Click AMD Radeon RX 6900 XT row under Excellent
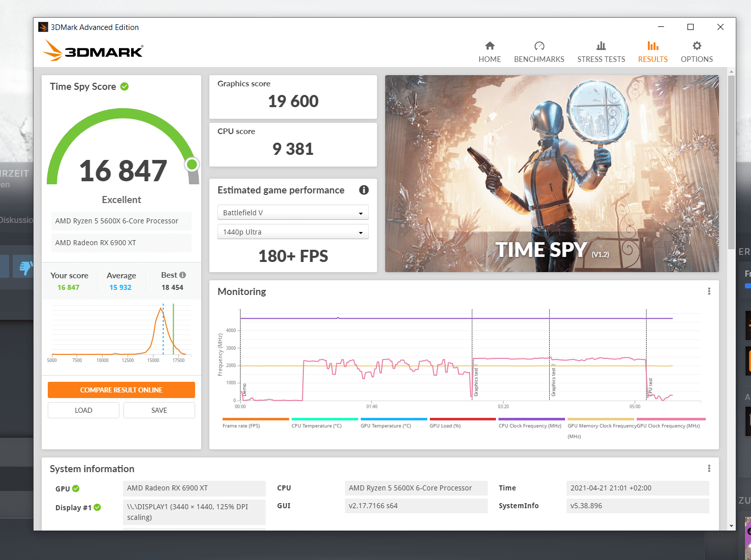Image resolution: width=751 pixels, height=560 pixels. pos(121,243)
